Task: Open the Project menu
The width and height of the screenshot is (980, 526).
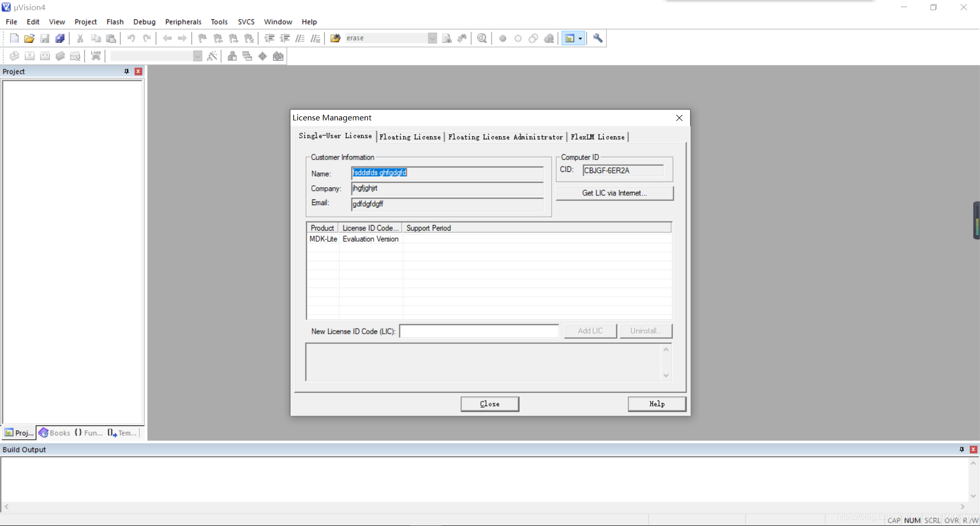Action: (86, 22)
